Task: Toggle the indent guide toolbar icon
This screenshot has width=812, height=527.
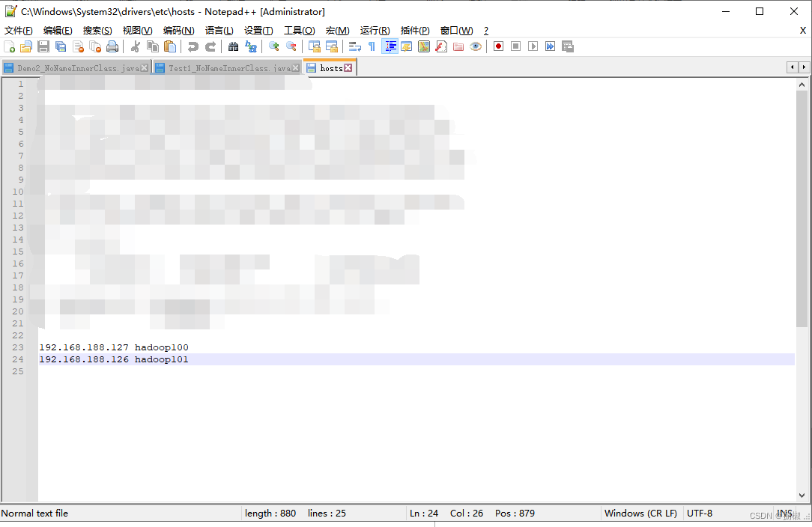Action: (x=390, y=46)
